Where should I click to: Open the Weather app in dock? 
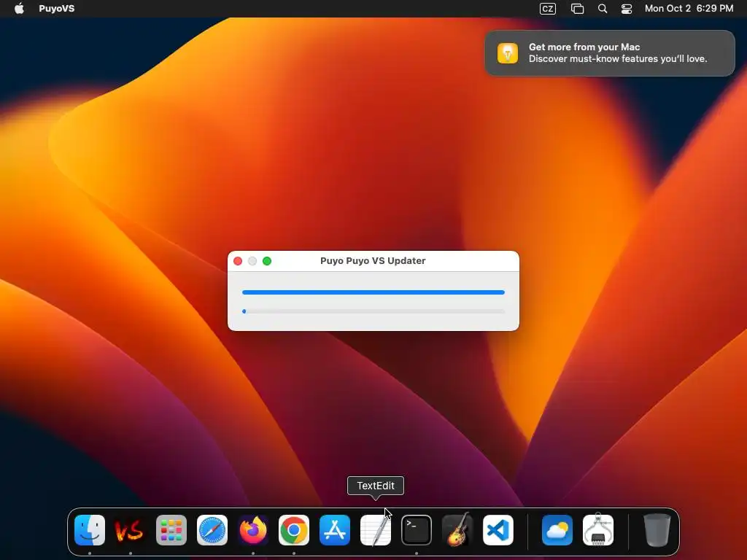point(557,530)
